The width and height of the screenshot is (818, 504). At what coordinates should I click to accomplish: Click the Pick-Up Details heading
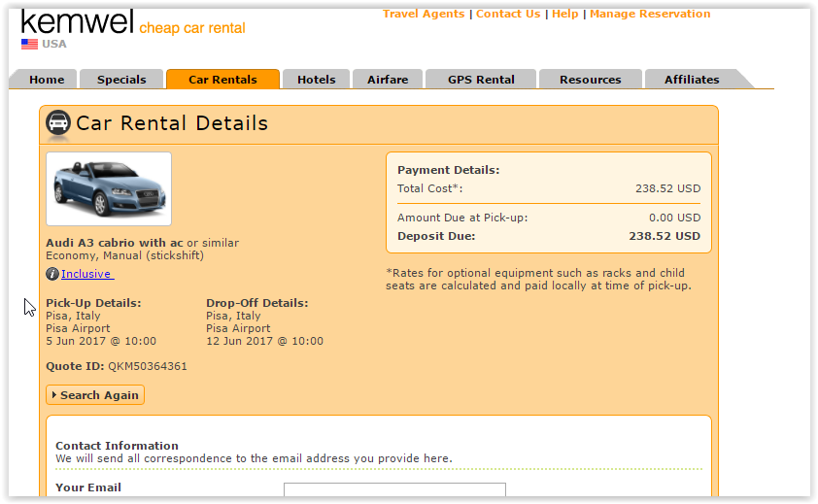(x=93, y=303)
